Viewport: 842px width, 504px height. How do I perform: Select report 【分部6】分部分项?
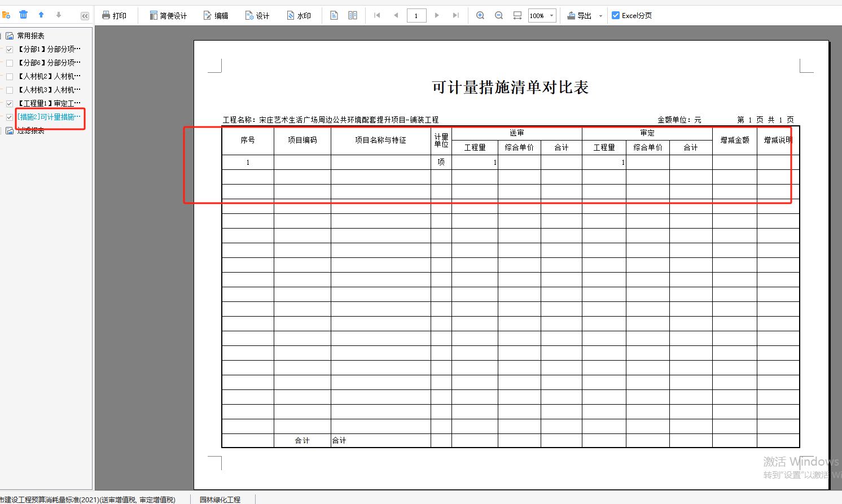coord(49,63)
